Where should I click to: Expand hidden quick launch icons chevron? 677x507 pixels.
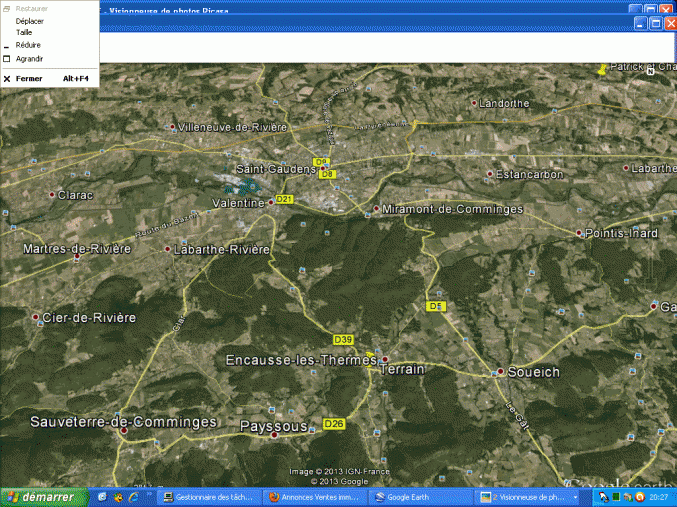149,494
